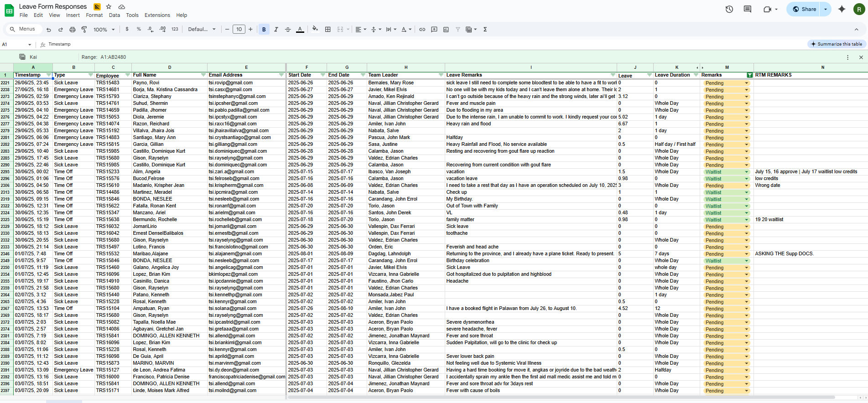Activate the Paint format tool

coord(84,30)
